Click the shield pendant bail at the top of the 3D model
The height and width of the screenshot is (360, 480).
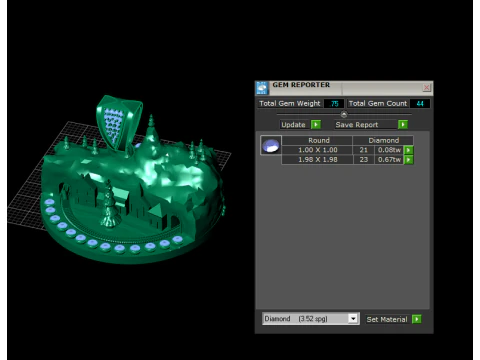click(x=118, y=122)
